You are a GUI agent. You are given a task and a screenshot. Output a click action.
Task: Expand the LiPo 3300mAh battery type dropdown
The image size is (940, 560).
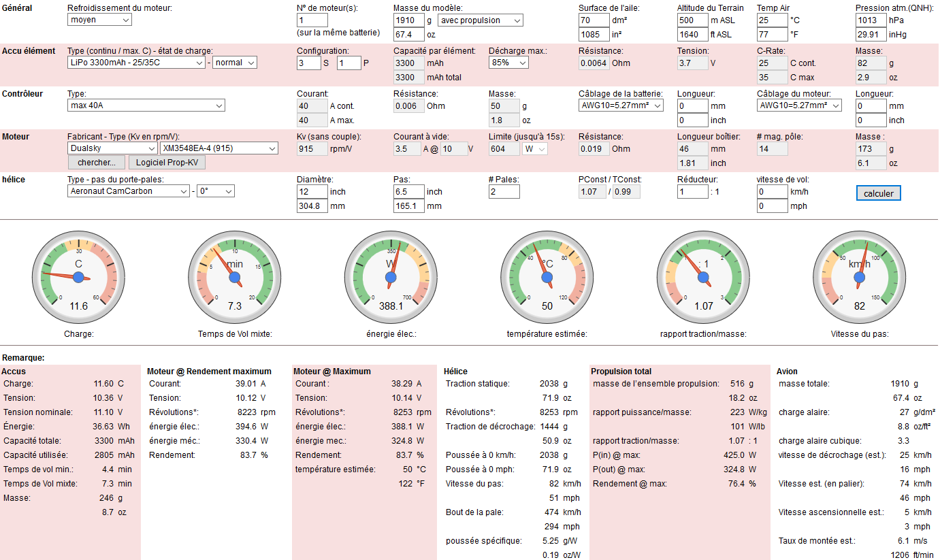136,63
